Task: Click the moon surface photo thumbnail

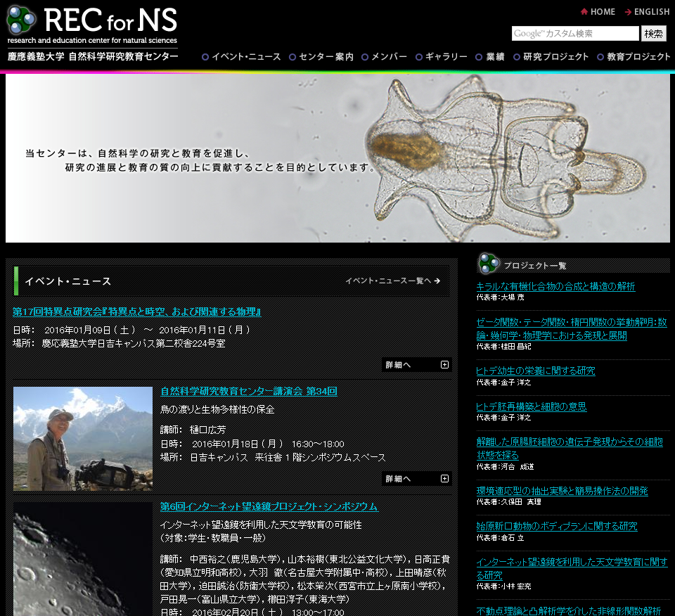Action: (x=83, y=559)
